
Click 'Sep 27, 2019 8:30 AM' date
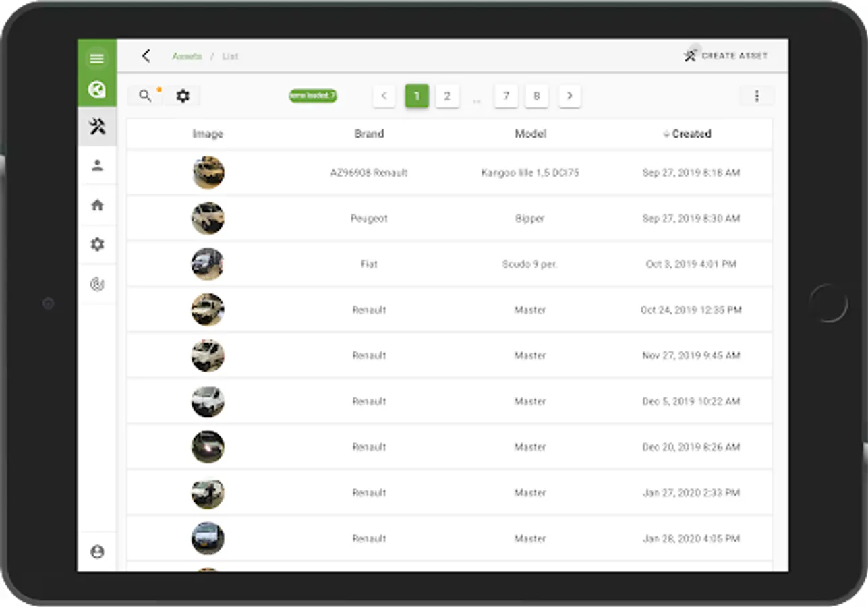(x=691, y=219)
